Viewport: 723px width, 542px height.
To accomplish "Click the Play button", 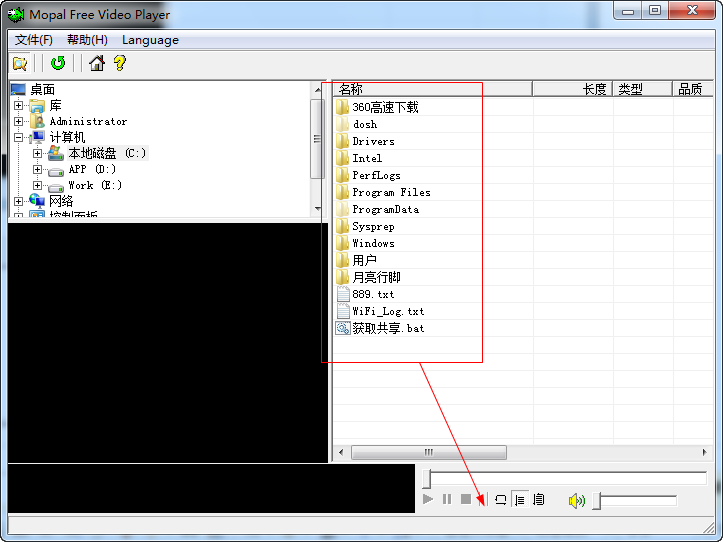I will pyautogui.click(x=428, y=499).
